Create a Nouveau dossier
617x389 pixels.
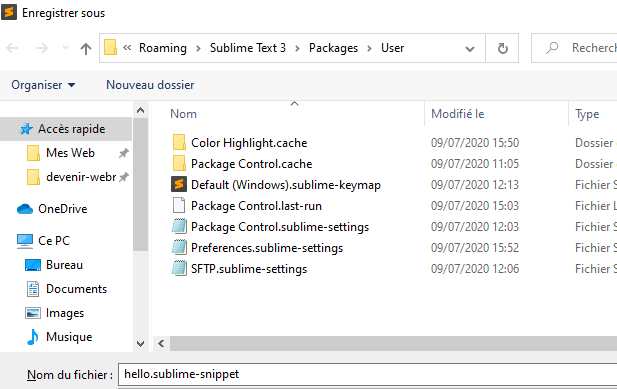pos(150,85)
